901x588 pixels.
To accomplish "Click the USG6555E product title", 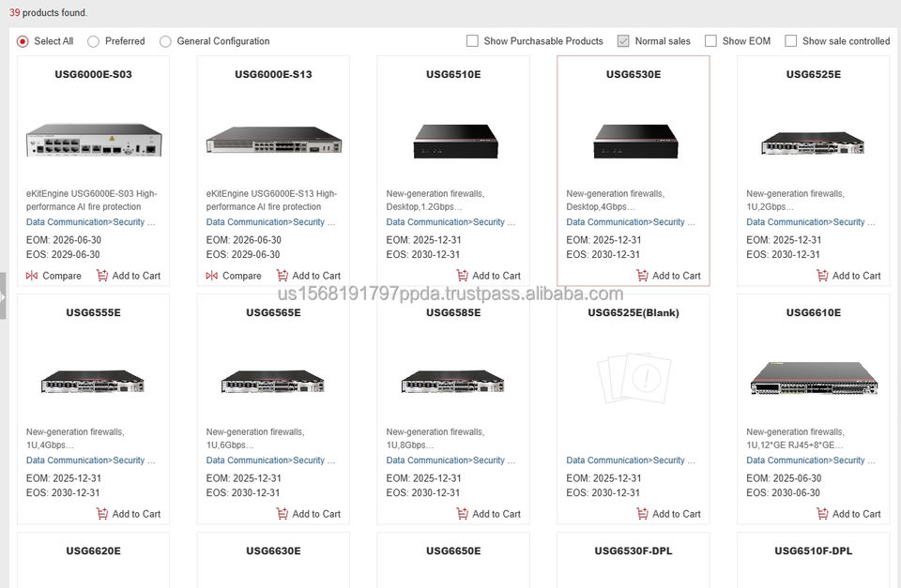I will [x=93, y=312].
